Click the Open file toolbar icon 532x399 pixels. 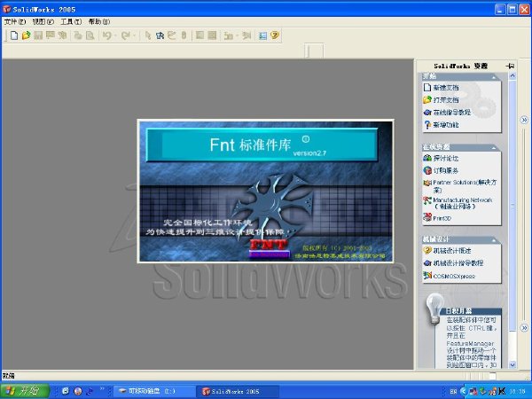[26, 35]
